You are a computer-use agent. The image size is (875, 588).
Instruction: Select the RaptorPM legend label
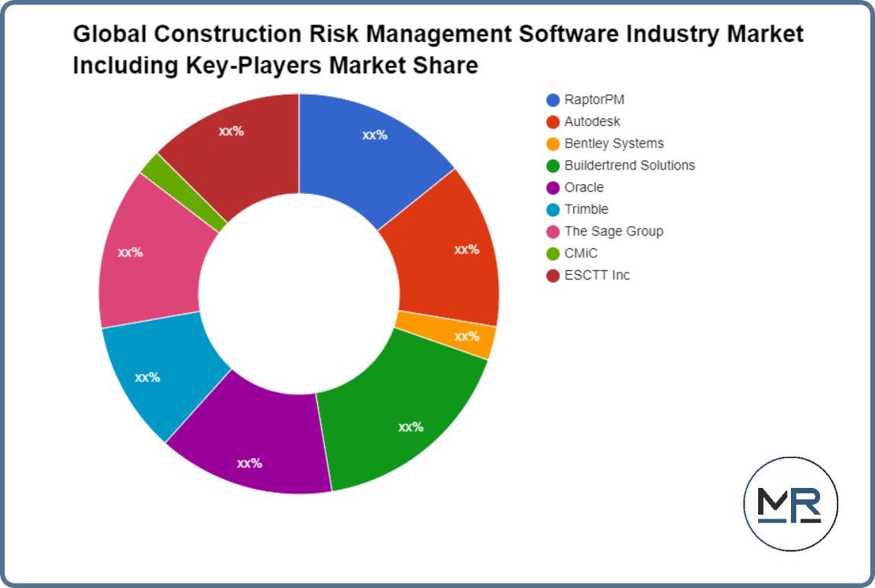pos(595,100)
